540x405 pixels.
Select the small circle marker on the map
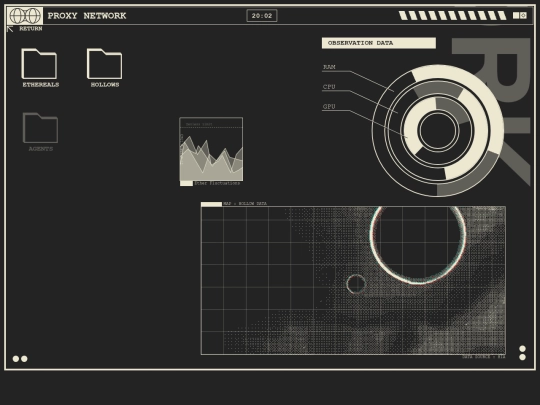356,284
